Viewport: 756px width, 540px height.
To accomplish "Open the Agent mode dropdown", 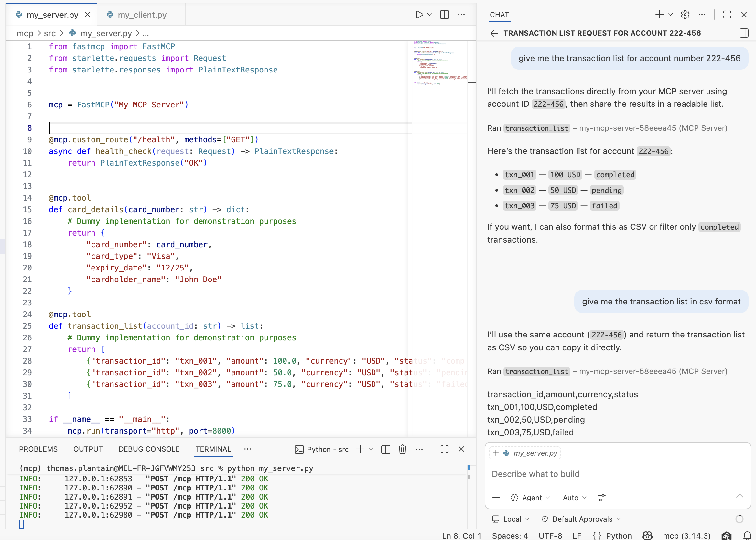I will [x=531, y=497].
